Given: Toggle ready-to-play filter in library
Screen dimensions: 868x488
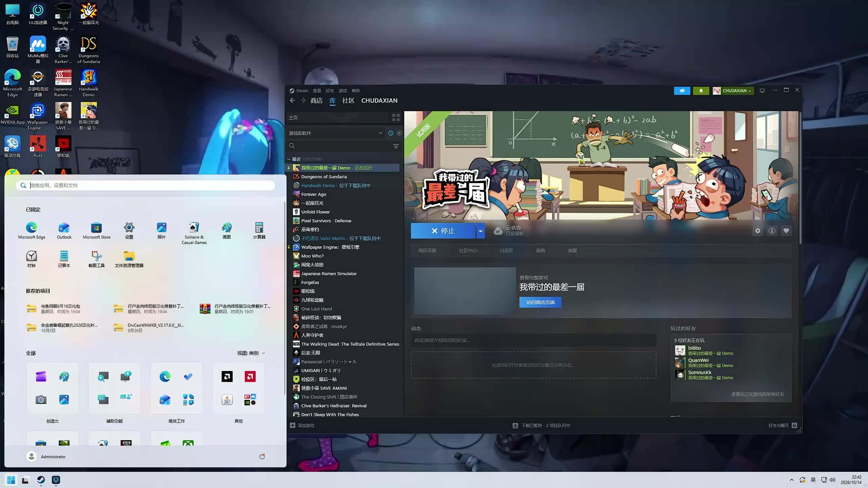Looking at the screenshot, I should click(399, 133).
